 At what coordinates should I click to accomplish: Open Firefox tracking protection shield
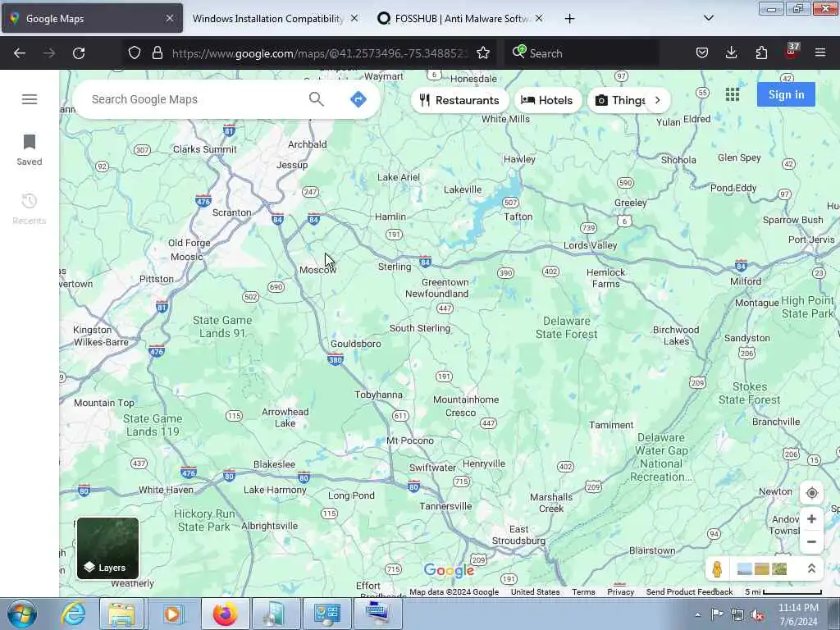click(135, 53)
